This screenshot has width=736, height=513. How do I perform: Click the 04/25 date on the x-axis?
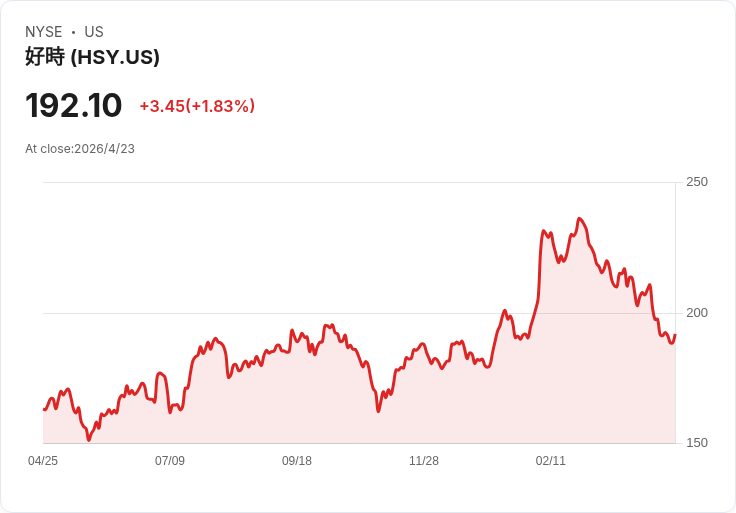(x=43, y=461)
